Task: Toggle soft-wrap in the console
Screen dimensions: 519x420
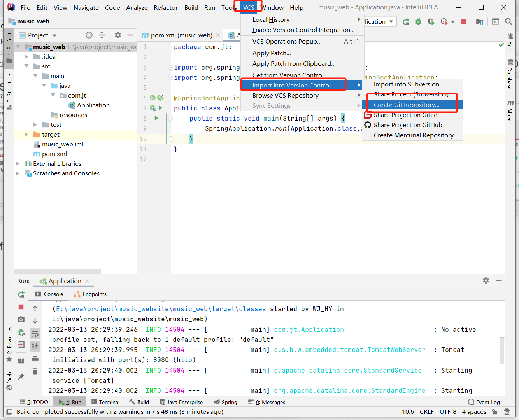Action: pyautogui.click(x=35, y=333)
